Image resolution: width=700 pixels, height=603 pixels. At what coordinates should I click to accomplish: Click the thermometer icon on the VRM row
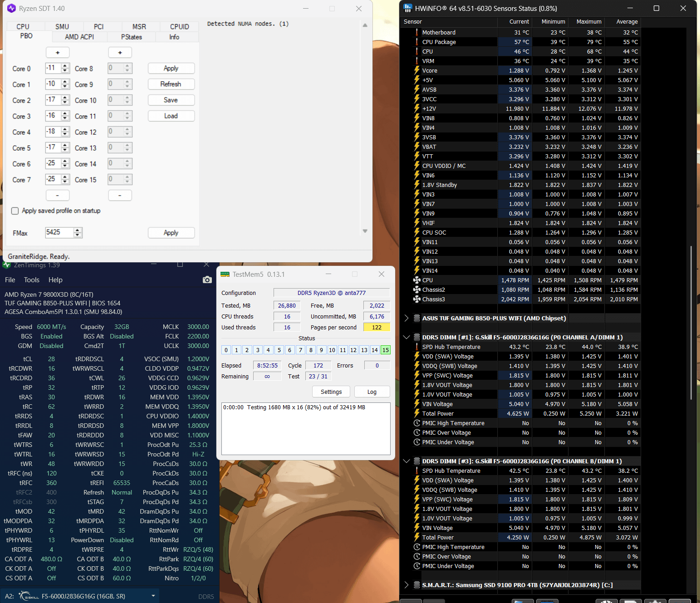pos(417,61)
